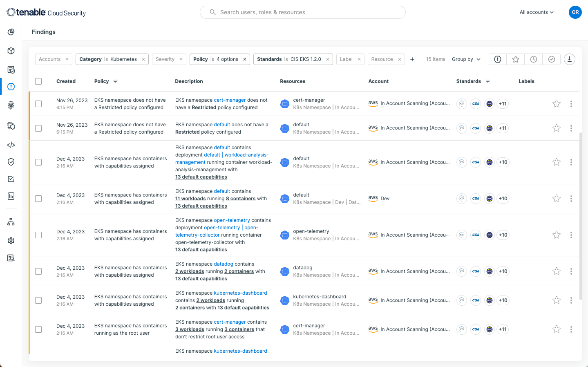This screenshot has height=367, width=588.
Task: Check the workload-analysis-management finding row checkbox
Action: (x=38, y=162)
